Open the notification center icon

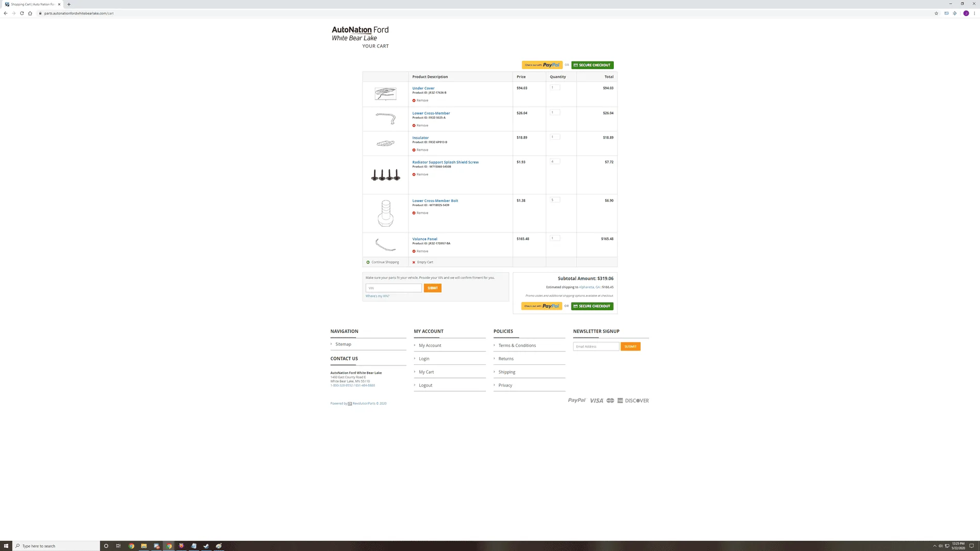point(971,546)
